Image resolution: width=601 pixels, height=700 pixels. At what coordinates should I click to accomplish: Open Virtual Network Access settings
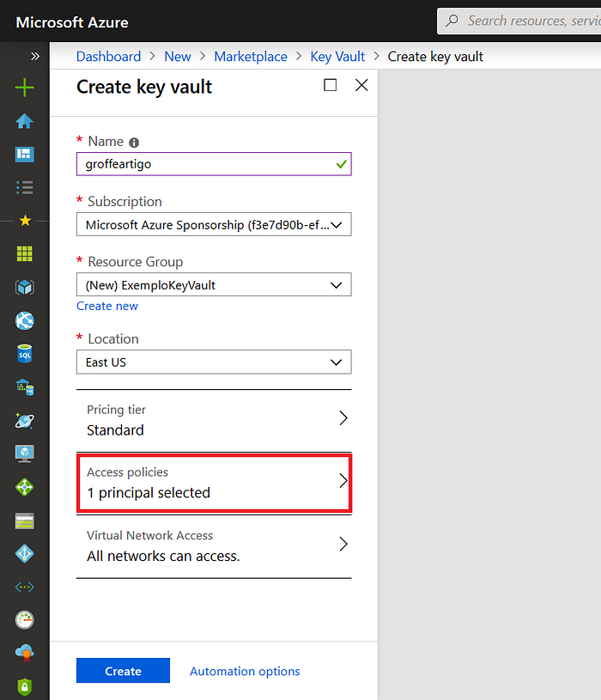click(x=214, y=546)
